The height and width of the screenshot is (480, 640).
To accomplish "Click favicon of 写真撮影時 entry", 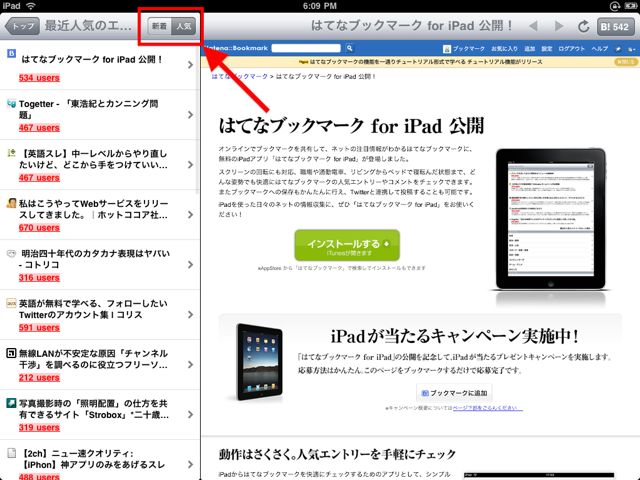I will tap(11, 403).
